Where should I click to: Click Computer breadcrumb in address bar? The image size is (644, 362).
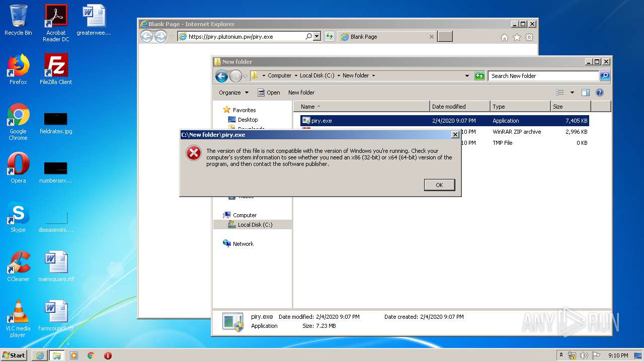pos(279,75)
